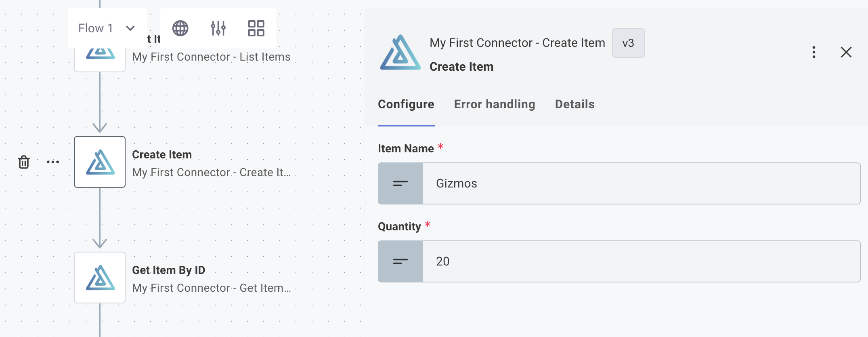Open the three-dot menu beside the Create Item step
Screen dimensions: 868x337
point(53,162)
